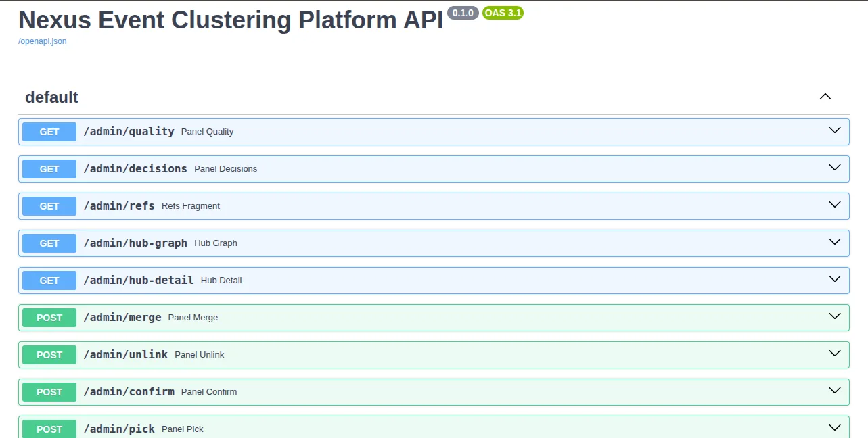
Task: Collapse the default section chevron
Action: coord(825,97)
